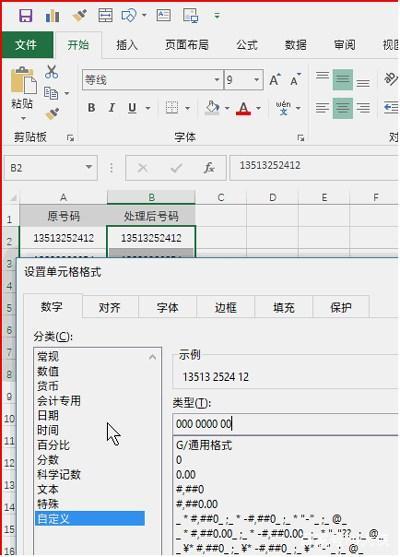The width and height of the screenshot is (400, 557).
Task: Toggle Italic formatting
Action: click(x=112, y=108)
